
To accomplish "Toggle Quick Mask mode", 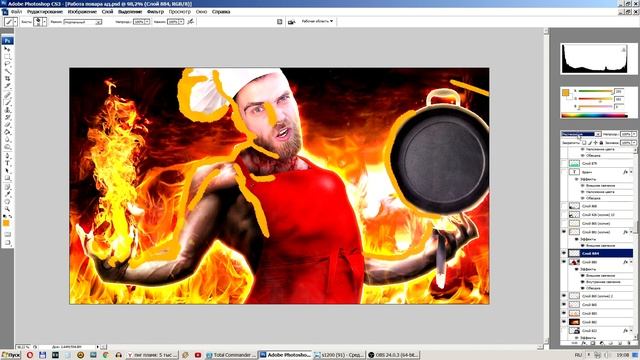I will coord(7,234).
